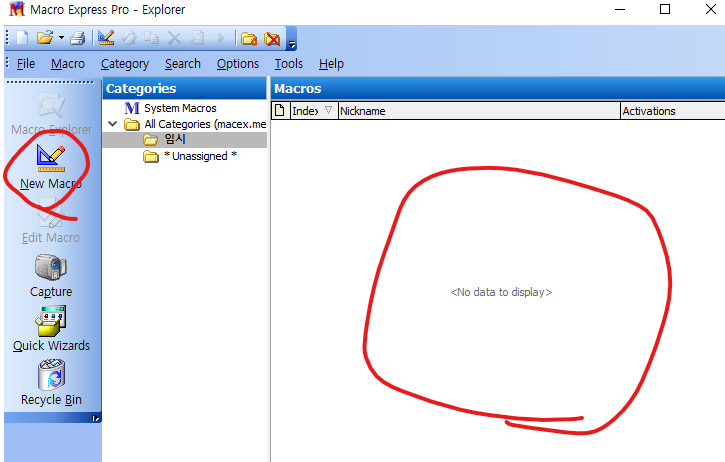The height and width of the screenshot is (462, 725).
Task: Click the Print toolbar icon
Action: click(x=78, y=38)
